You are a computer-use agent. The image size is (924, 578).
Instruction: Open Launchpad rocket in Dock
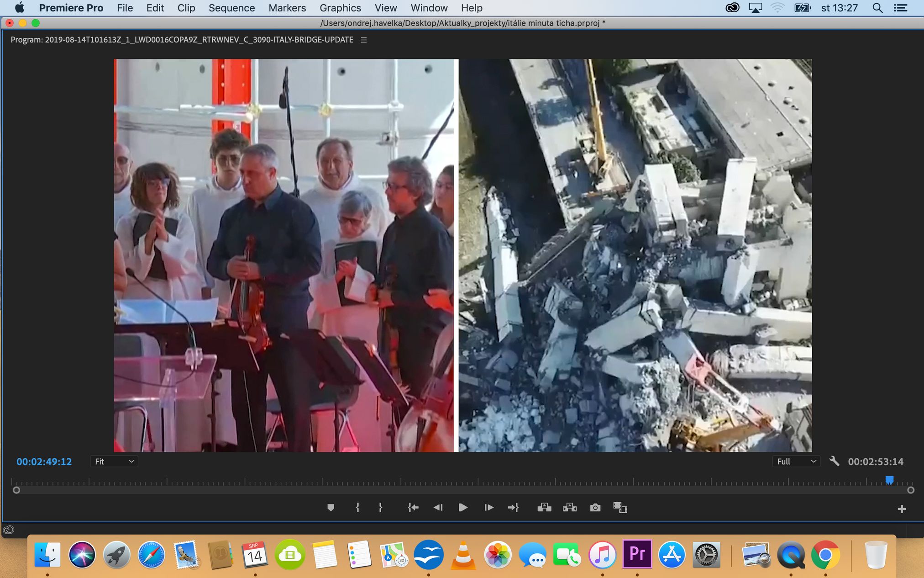(x=117, y=555)
